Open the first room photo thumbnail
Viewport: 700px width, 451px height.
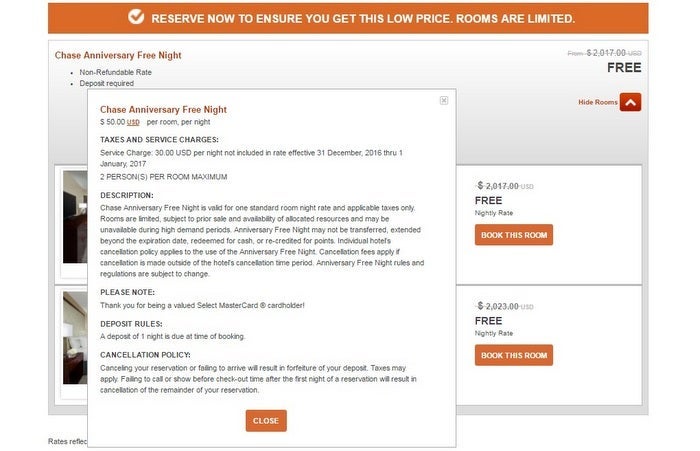pyautogui.click(x=75, y=217)
